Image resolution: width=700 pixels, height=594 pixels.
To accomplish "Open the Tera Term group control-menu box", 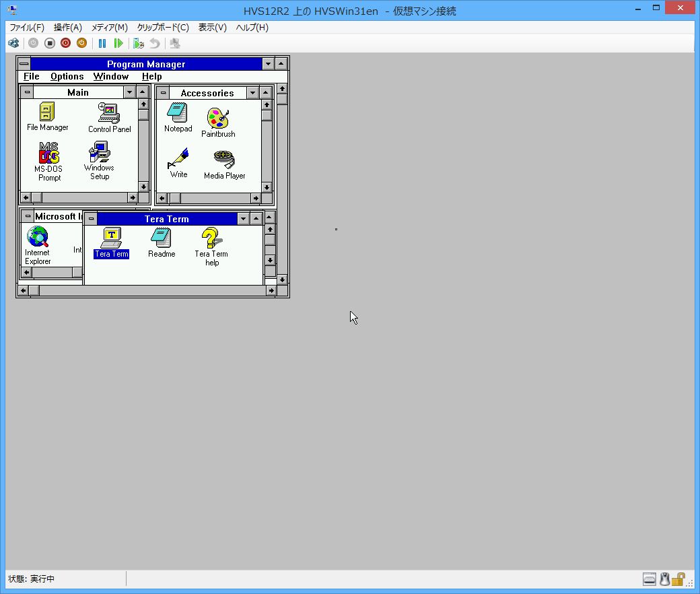I will (x=91, y=219).
